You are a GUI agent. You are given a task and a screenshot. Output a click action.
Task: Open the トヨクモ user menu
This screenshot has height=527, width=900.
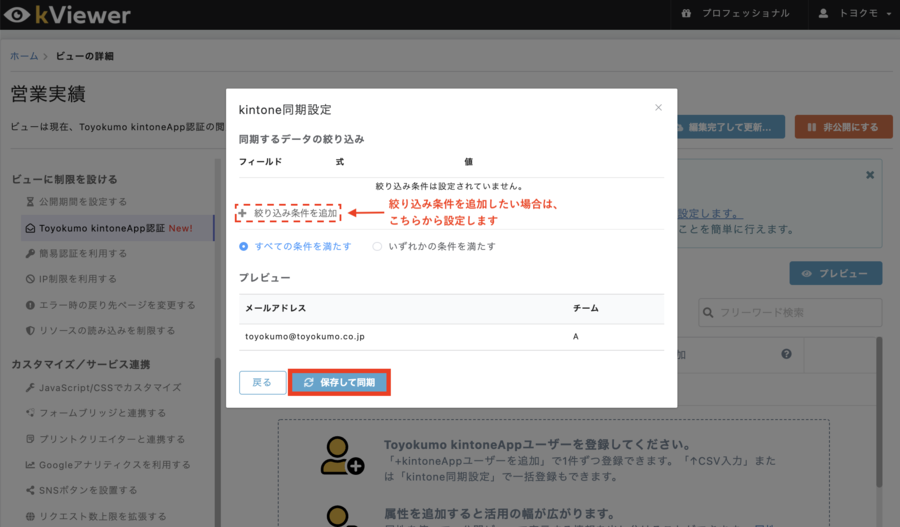857,13
